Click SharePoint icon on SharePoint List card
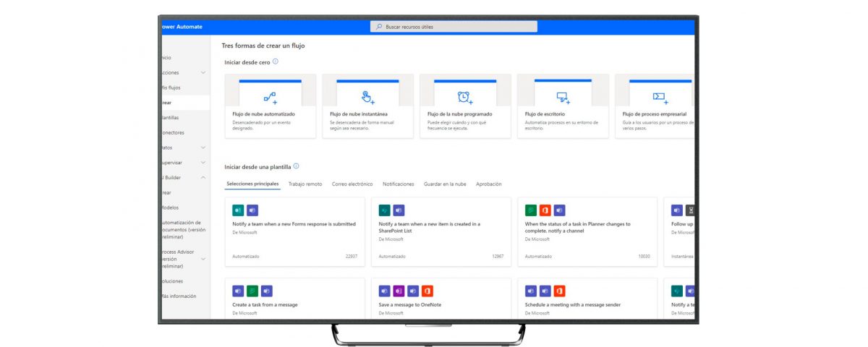This screenshot has height=347, width=868. click(385, 210)
